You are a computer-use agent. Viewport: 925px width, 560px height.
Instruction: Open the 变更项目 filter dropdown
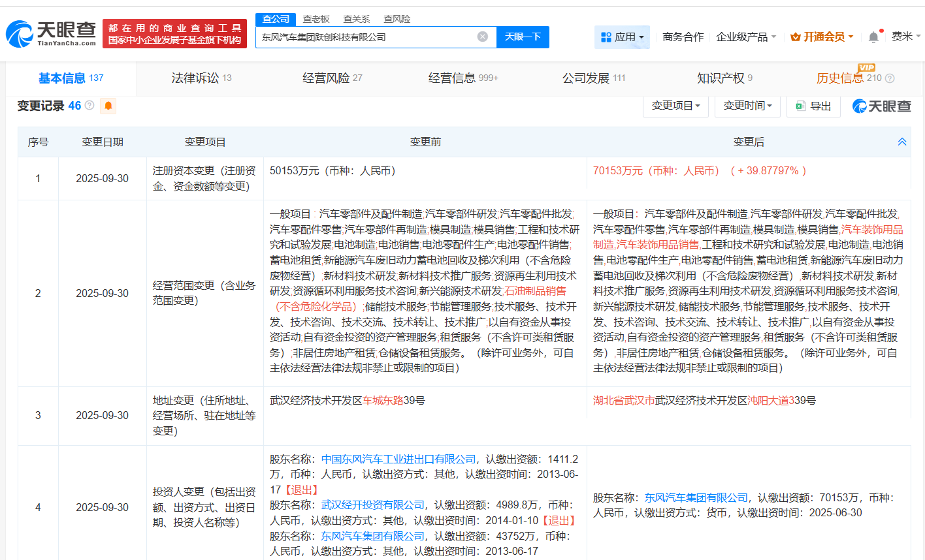tap(675, 105)
